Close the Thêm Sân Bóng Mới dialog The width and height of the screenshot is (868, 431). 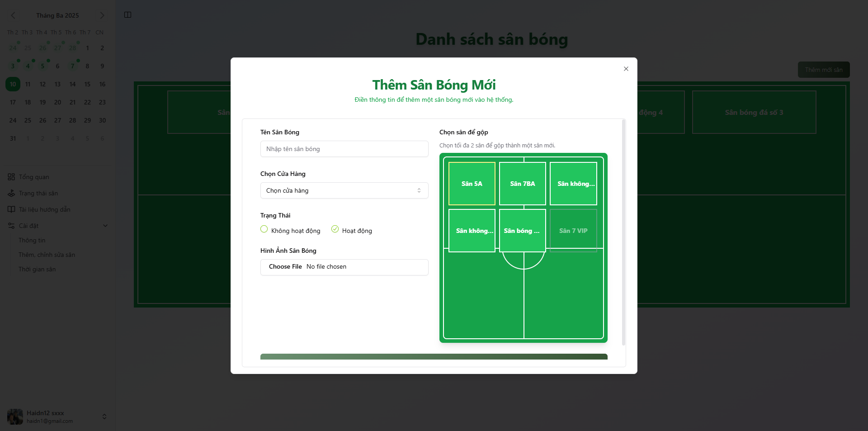626,69
